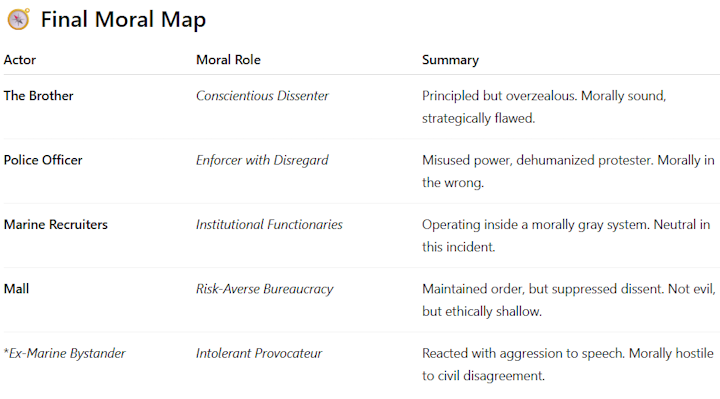Click the Conscientious Dissenter role text
The width and height of the screenshot is (720, 399).
click(x=262, y=96)
